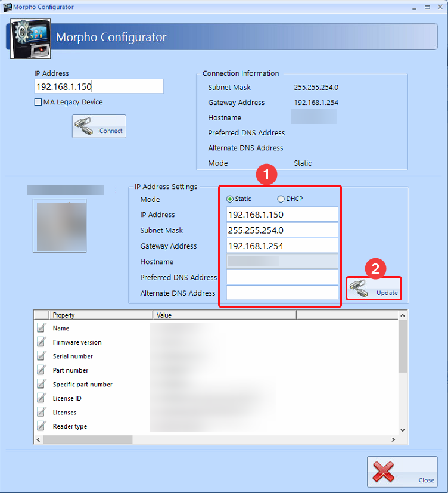This screenshot has height=493, width=448.
Task: Click the title bar application icon
Action: 7,7
